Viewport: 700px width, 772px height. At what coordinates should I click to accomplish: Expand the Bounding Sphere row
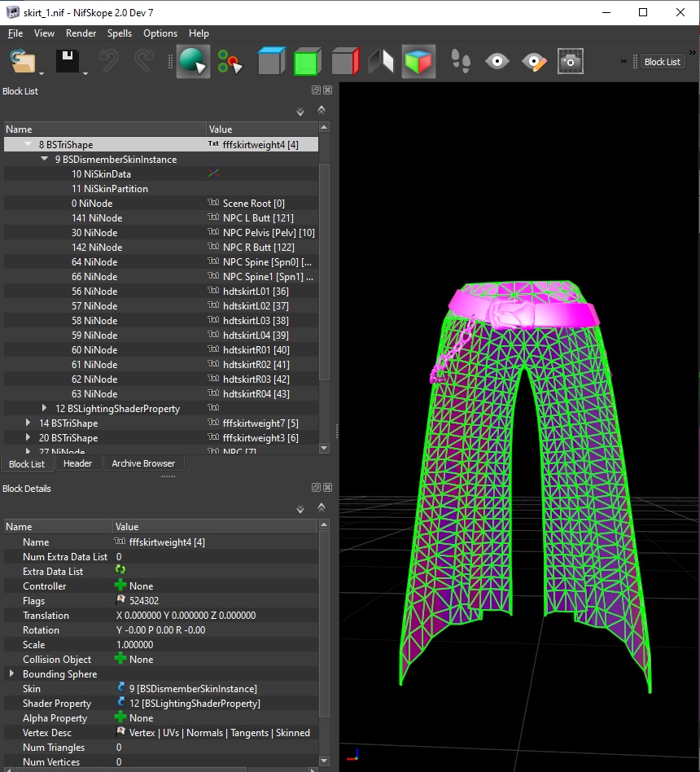click(x=12, y=674)
